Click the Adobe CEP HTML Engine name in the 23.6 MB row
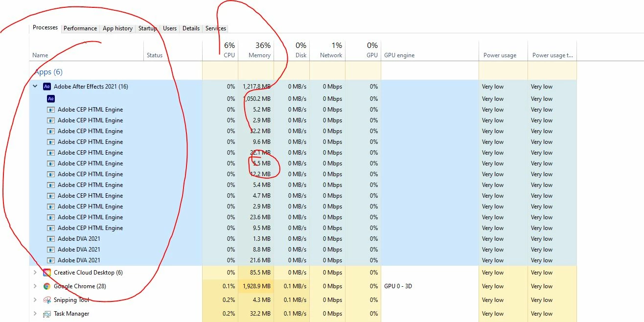The width and height of the screenshot is (644, 322). point(91,217)
